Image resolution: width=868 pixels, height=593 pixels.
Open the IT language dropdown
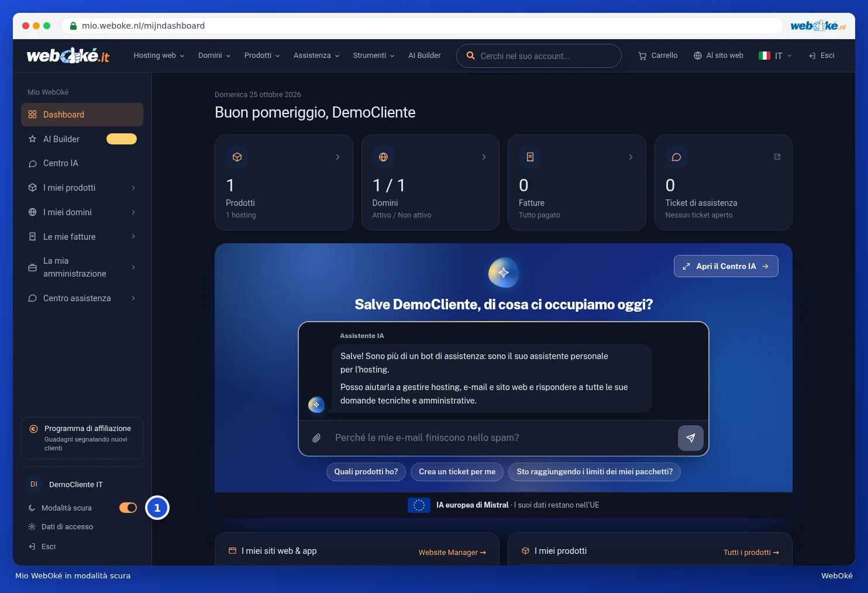(775, 56)
